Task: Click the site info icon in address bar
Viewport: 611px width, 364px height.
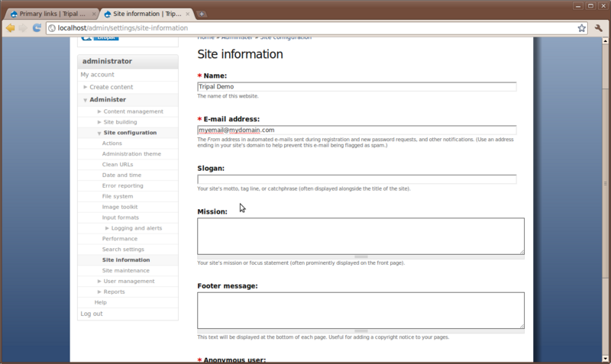Action: coord(52,28)
